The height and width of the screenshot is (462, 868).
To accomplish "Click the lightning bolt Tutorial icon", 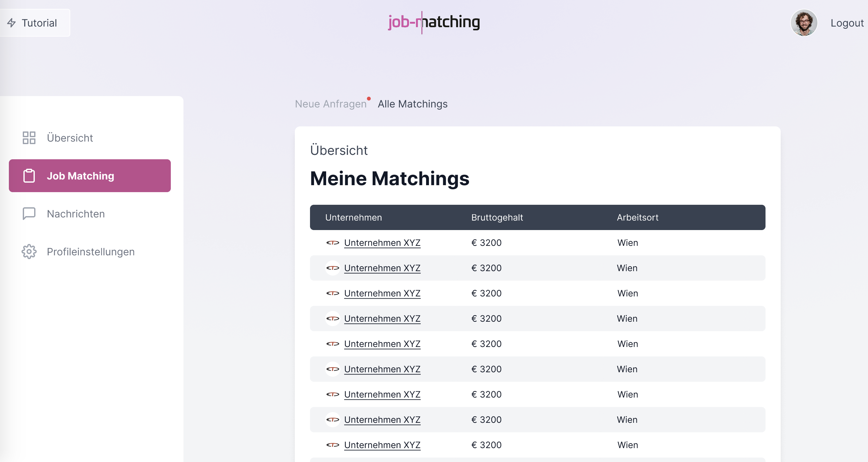I will [x=12, y=23].
